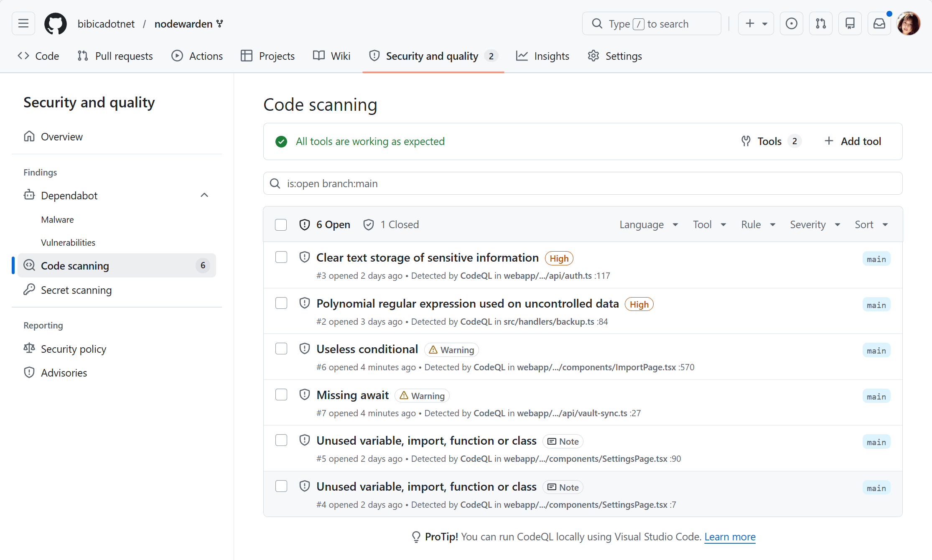Check the Useless conditional alert checkbox

click(281, 349)
